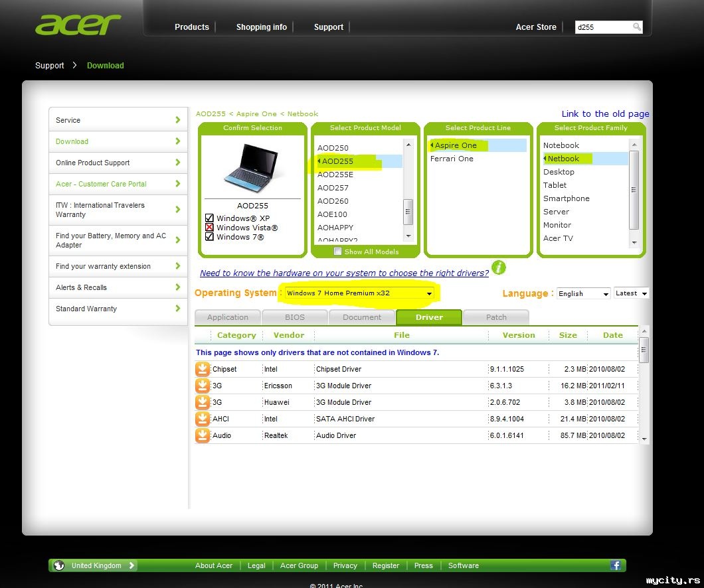Click the search magnifier icon
Image resolution: width=704 pixels, height=588 pixels.
pos(637,27)
